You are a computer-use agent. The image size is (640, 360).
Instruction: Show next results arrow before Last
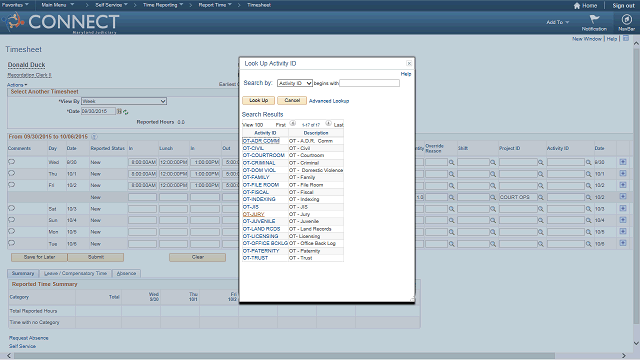coord(328,123)
